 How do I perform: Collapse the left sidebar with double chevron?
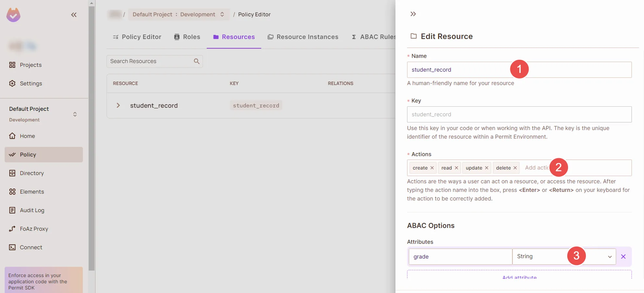point(74,15)
